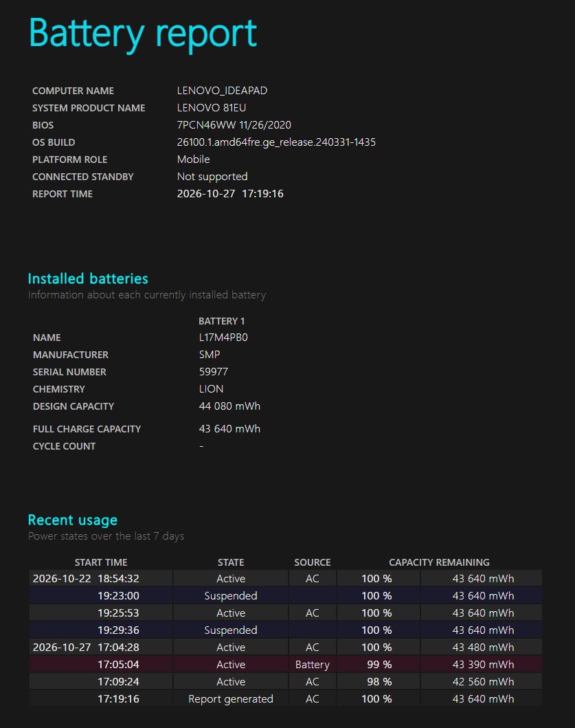This screenshot has width=575, height=728.
Task: Select the start time "2026-10-27 17:04:28"
Action: (86, 647)
